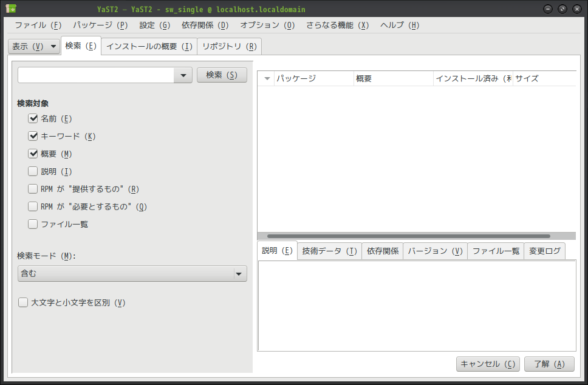Open the 設定 (G) menu
The image size is (588, 385).
[x=154, y=25]
